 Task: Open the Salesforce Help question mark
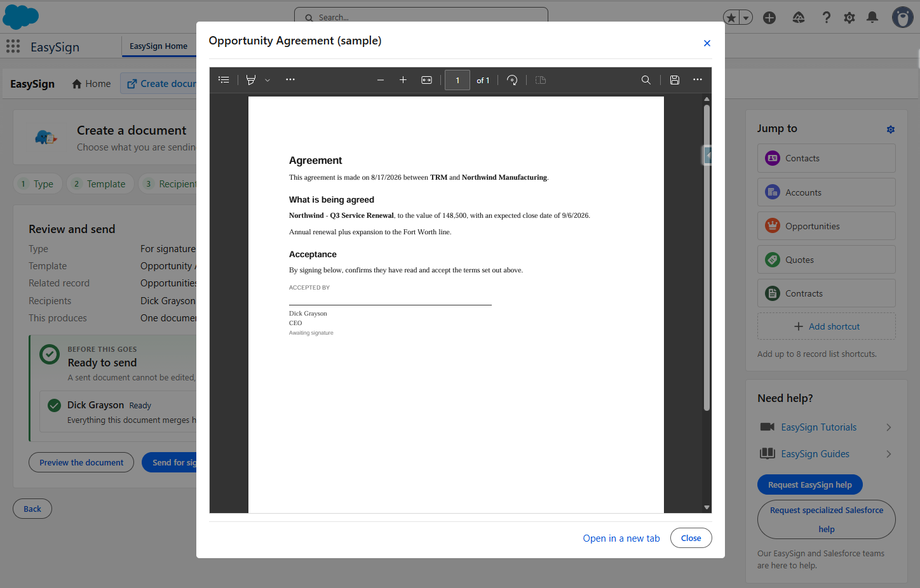tap(826, 18)
